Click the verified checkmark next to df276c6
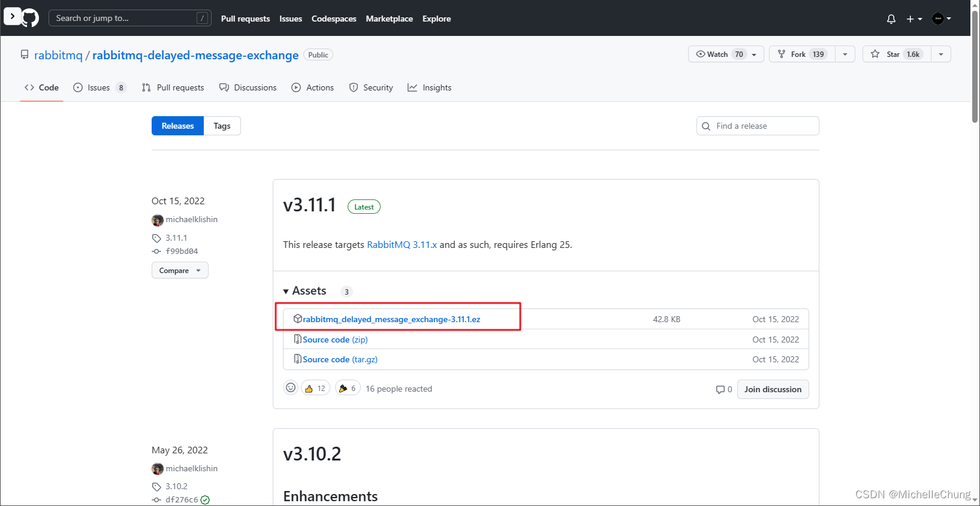The height and width of the screenshot is (506, 980). [205, 500]
